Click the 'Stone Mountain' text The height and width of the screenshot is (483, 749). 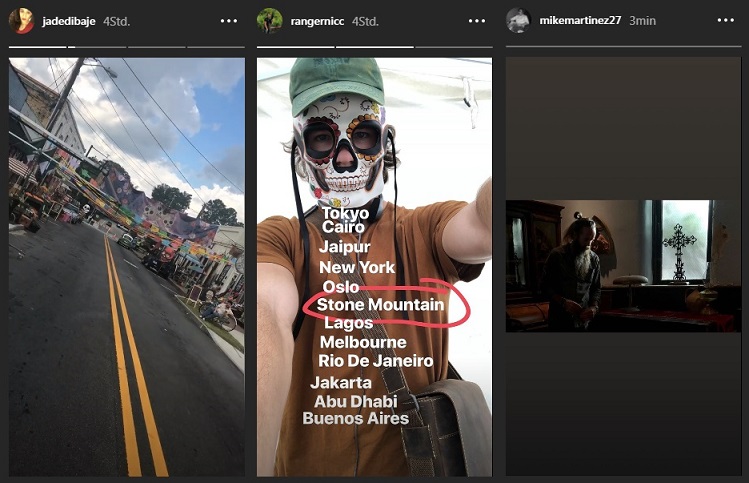click(380, 305)
